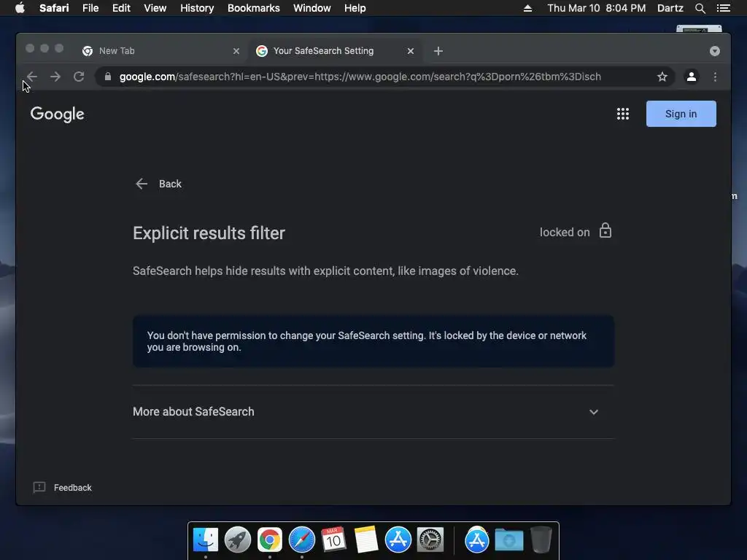Image resolution: width=747 pixels, height=560 pixels.
Task: Bookmark this page with the star icon
Action: coord(662,77)
